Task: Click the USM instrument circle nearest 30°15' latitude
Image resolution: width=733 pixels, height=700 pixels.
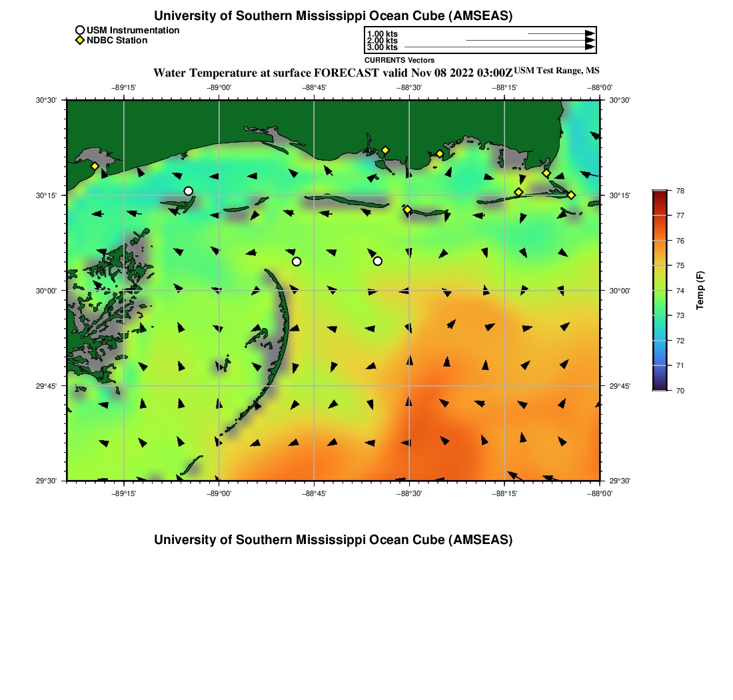Action: point(189,191)
